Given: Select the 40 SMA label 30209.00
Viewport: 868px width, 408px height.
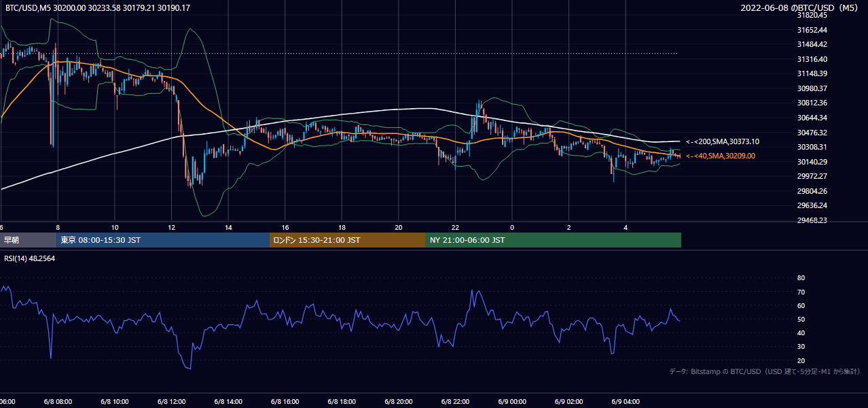Looking at the screenshot, I should click(x=720, y=156).
